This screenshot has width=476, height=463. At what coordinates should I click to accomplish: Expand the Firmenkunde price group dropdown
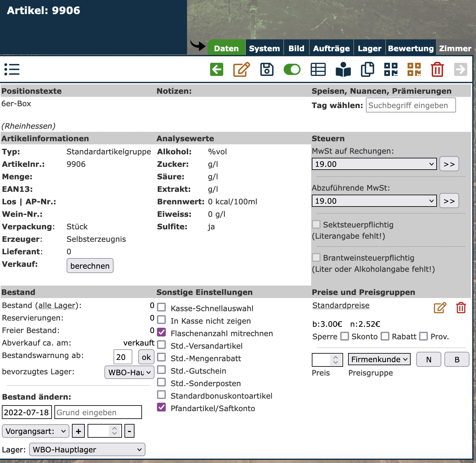[x=379, y=360]
